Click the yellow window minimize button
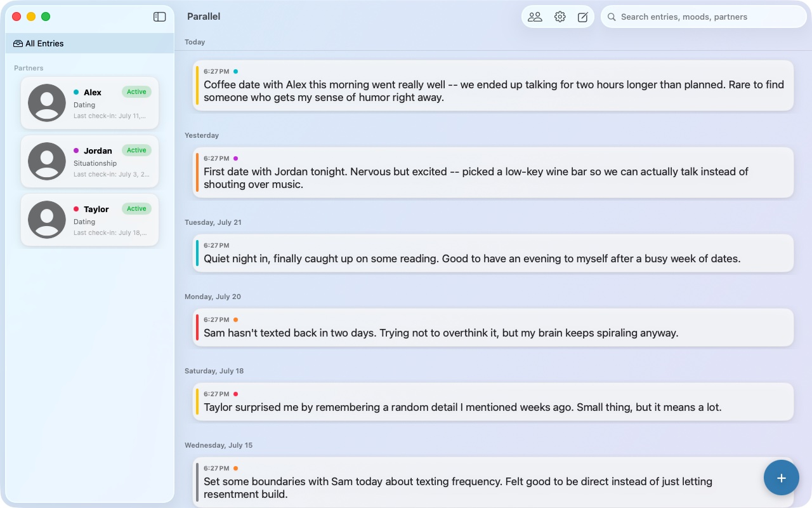Viewport: 812px width, 508px height. 31,17
